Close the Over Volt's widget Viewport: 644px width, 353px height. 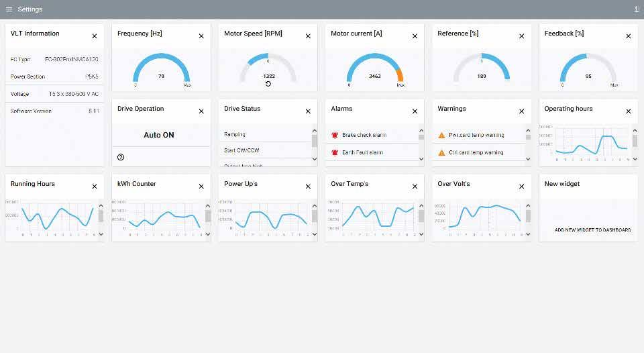522,187
